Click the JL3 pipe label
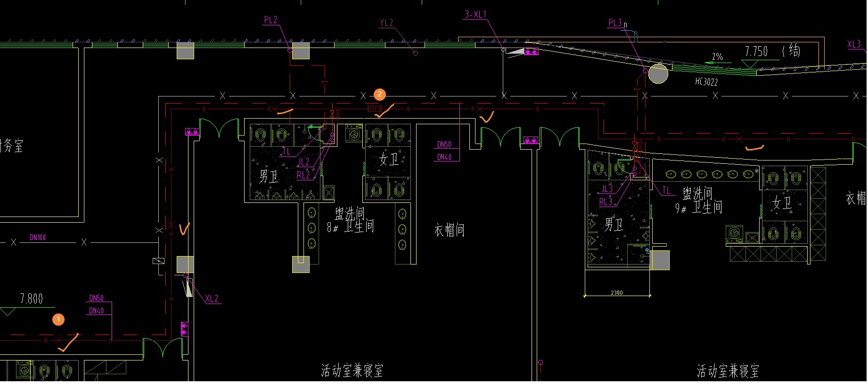The height and width of the screenshot is (385, 868). coord(607,189)
